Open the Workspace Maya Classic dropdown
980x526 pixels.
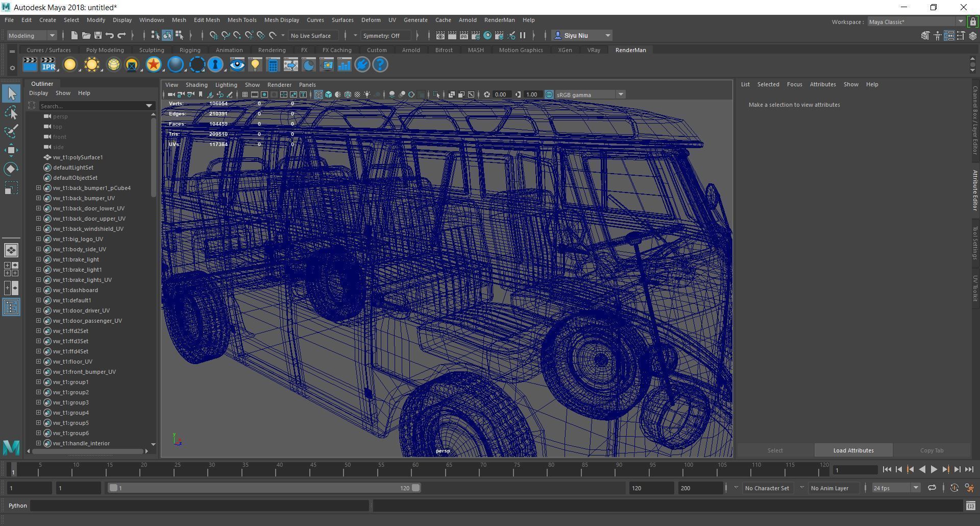916,21
